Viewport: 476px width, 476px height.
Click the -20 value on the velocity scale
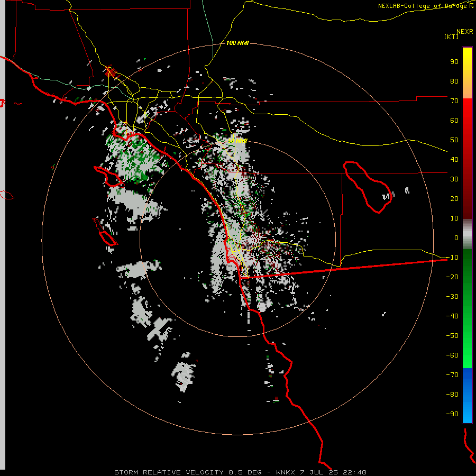click(x=452, y=277)
